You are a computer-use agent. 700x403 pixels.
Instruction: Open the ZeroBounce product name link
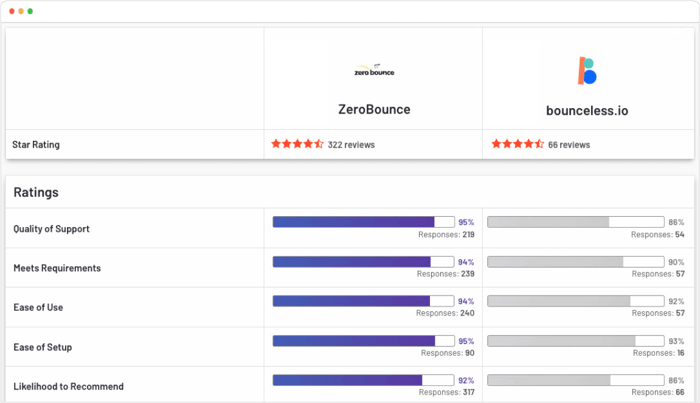[x=374, y=109]
